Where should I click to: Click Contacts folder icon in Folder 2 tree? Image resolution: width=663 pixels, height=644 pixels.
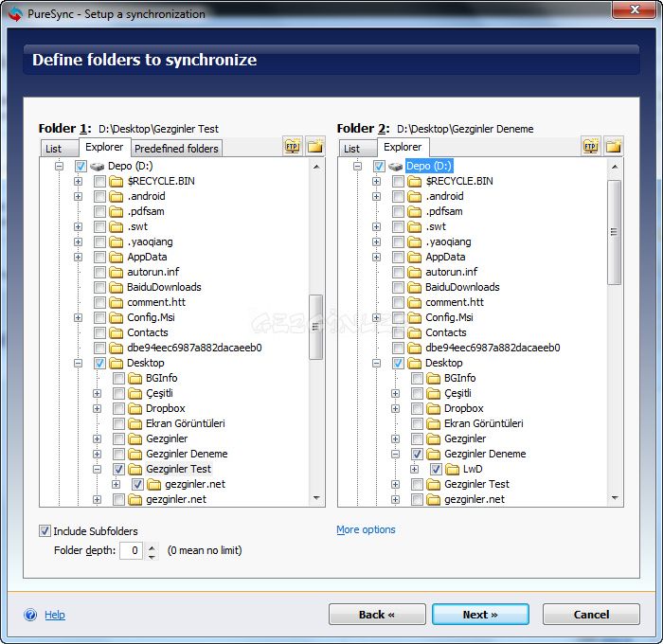[415, 332]
